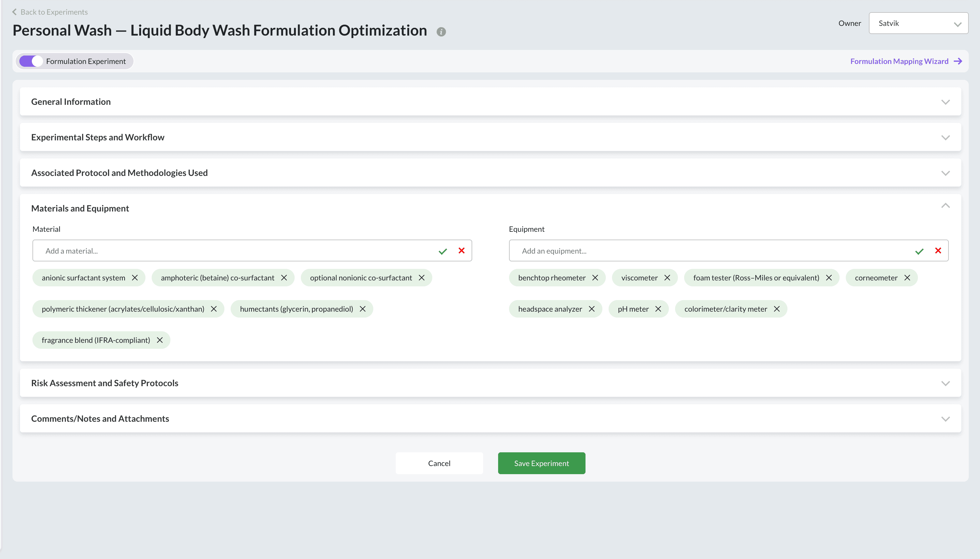Screen dimensions: 980x559
Task: Remove the benchtop rheometer tag
Action: tap(595, 278)
